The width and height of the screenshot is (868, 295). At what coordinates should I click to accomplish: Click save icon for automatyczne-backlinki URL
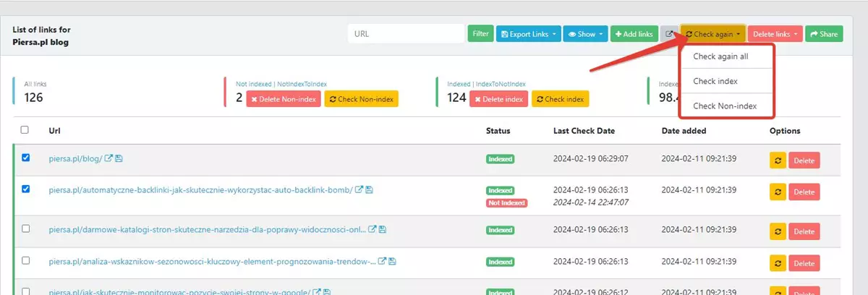pos(368,190)
